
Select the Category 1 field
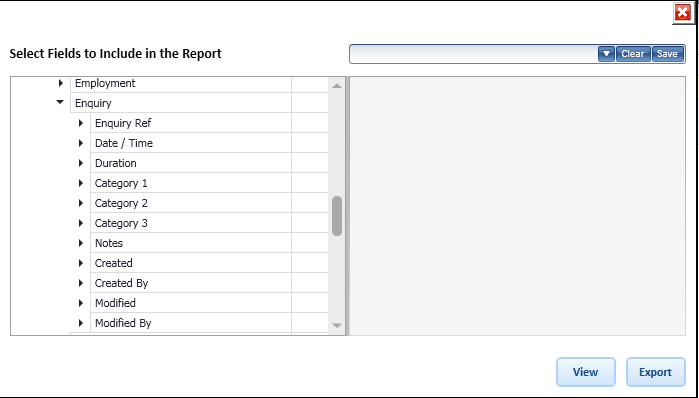[x=121, y=183]
